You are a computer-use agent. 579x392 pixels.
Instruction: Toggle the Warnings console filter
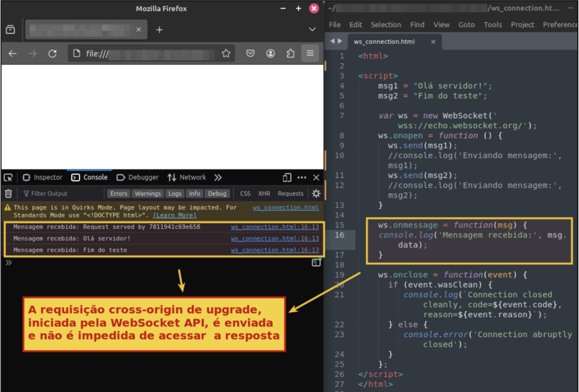pos(148,194)
